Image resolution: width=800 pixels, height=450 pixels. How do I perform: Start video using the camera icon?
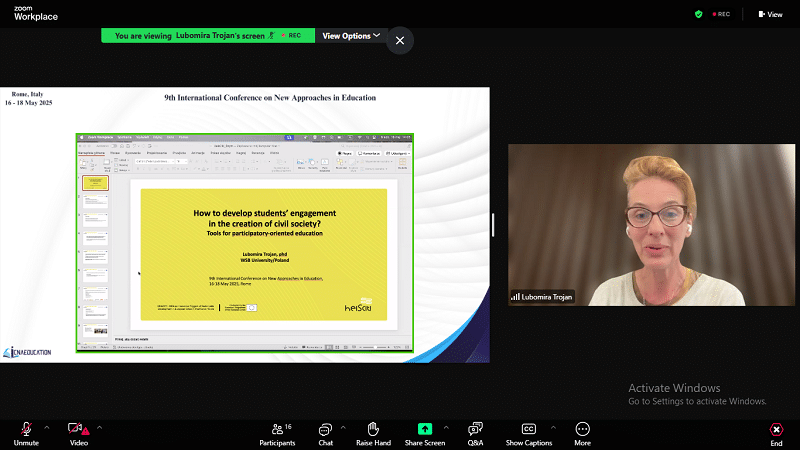click(77, 428)
